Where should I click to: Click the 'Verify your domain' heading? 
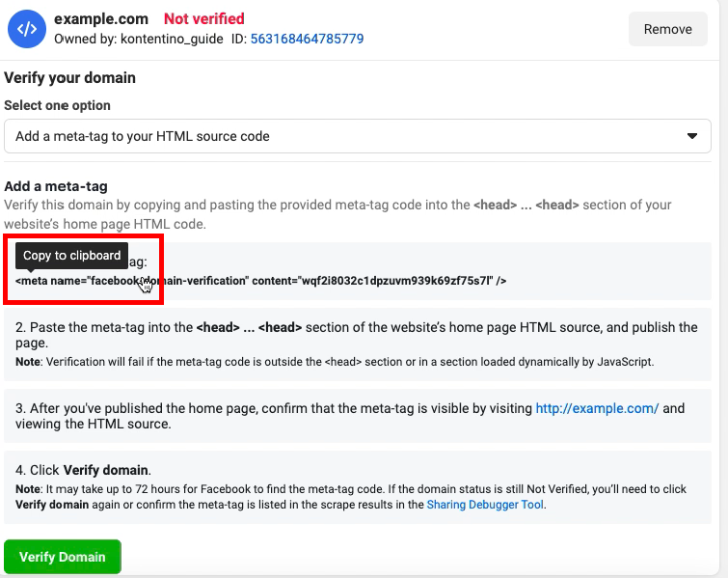pos(69,77)
